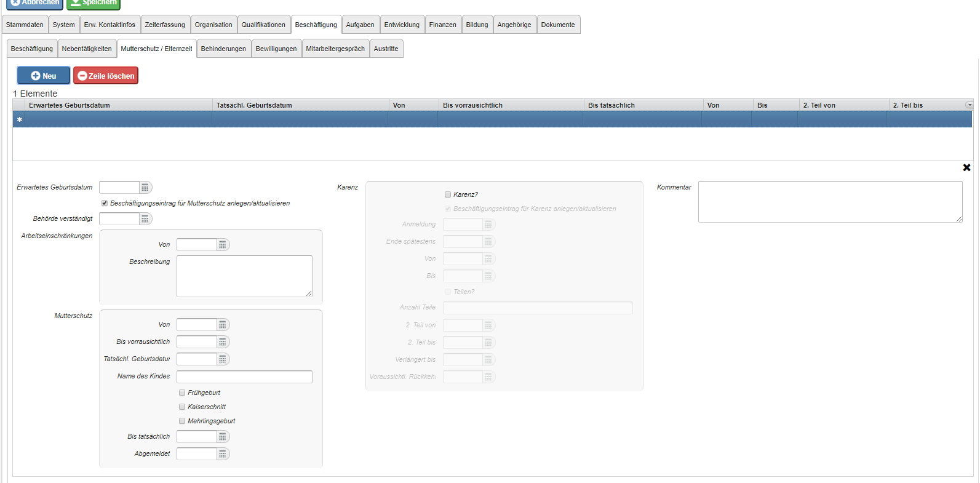Check the Frühgeburt option
Viewport: 980px width, 483px height.
coord(182,393)
